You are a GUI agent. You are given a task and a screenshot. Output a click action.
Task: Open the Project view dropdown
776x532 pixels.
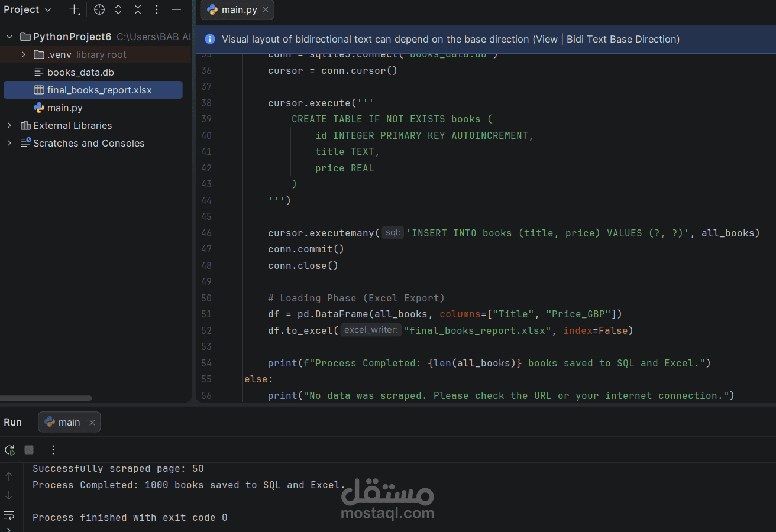pyautogui.click(x=27, y=9)
